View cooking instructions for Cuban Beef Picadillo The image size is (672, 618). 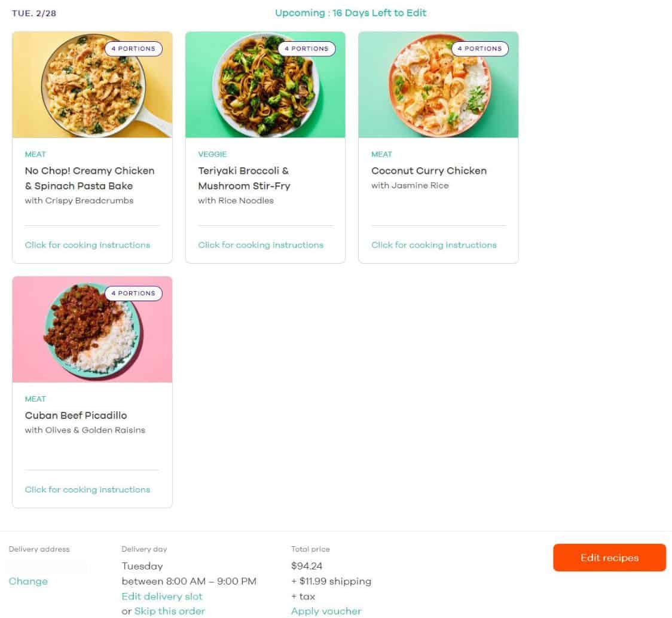click(x=87, y=489)
